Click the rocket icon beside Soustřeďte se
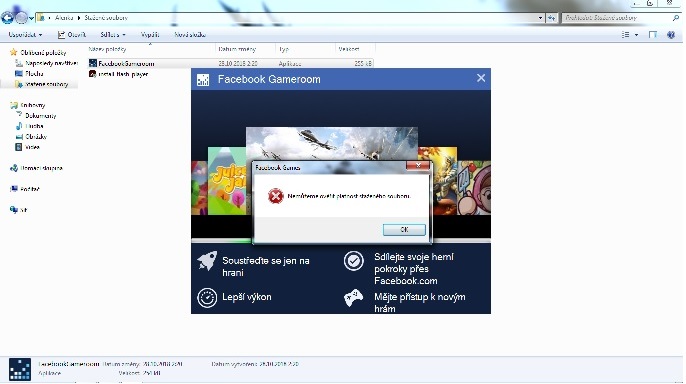 coord(207,261)
